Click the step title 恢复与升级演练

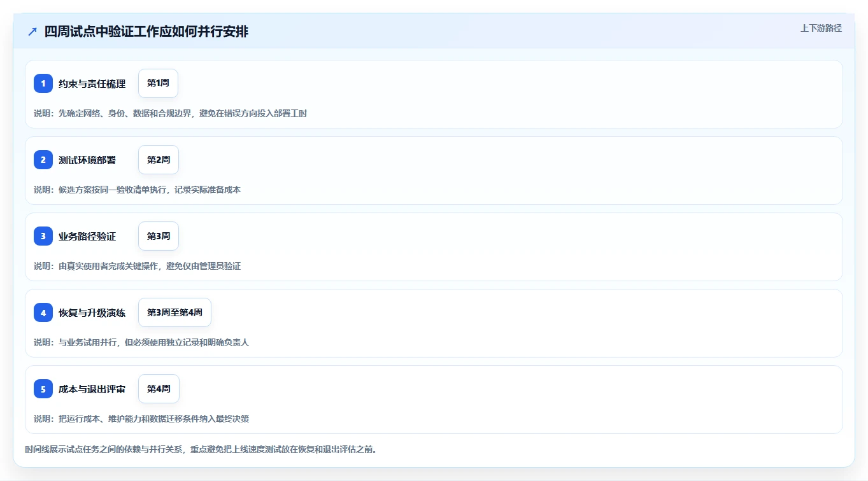tap(92, 312)
